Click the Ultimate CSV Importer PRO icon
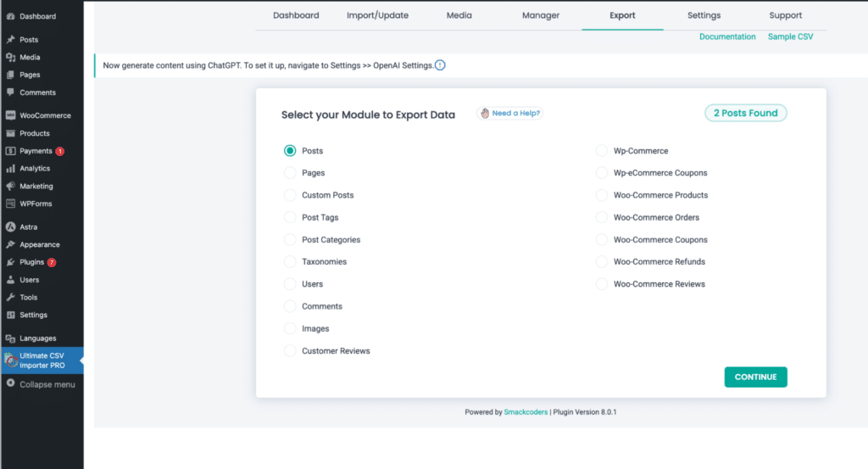Viewport: 868px width, 469px height. coord(10,360)
